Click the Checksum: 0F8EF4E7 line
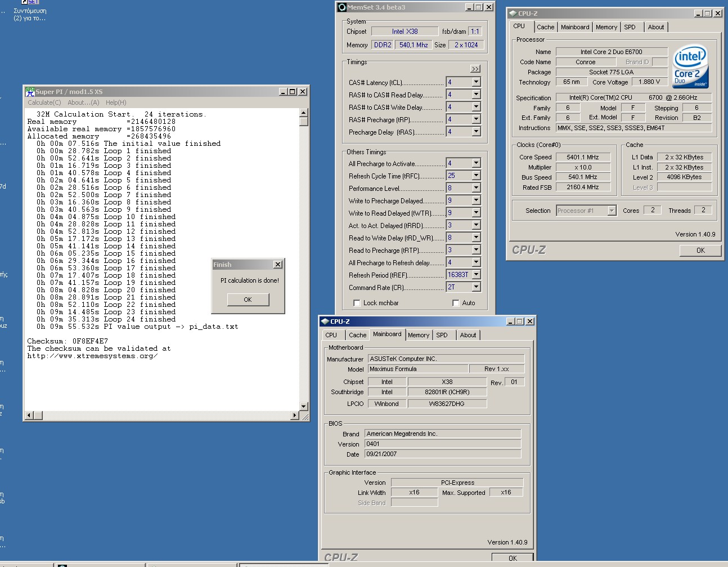The image size is (728, 567). click(68, 341)
